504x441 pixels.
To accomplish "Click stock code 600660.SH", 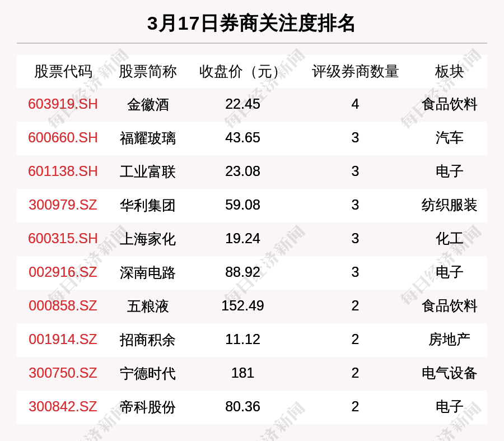I will pos(63,138).
